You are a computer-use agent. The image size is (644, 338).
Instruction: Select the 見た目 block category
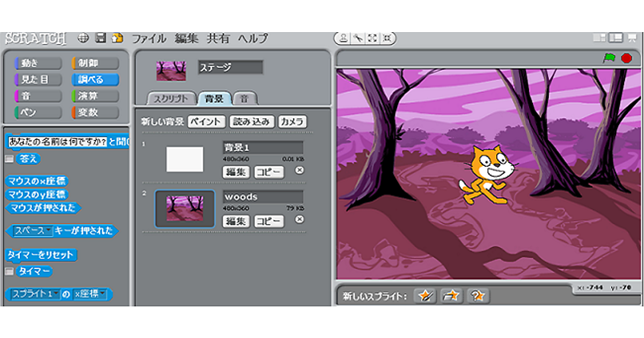[x=38, y=79]
